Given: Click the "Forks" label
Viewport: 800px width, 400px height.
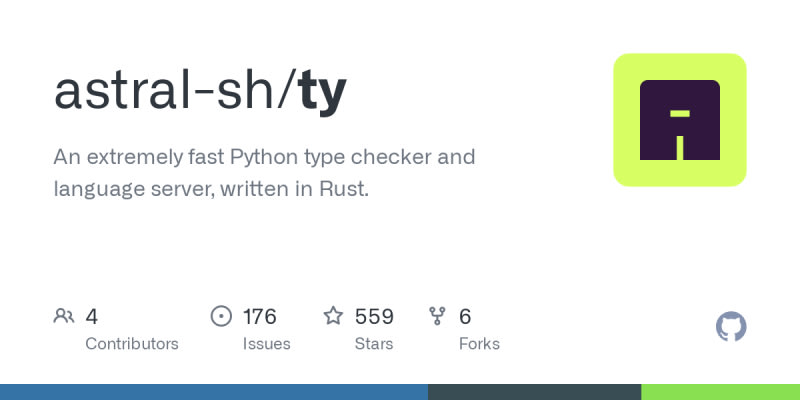Looking at the screenshot, I should (x=479, y=344).
